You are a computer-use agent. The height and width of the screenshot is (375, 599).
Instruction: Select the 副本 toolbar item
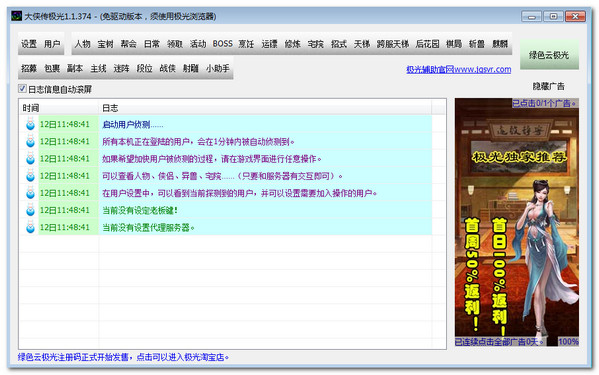(75, 69)
